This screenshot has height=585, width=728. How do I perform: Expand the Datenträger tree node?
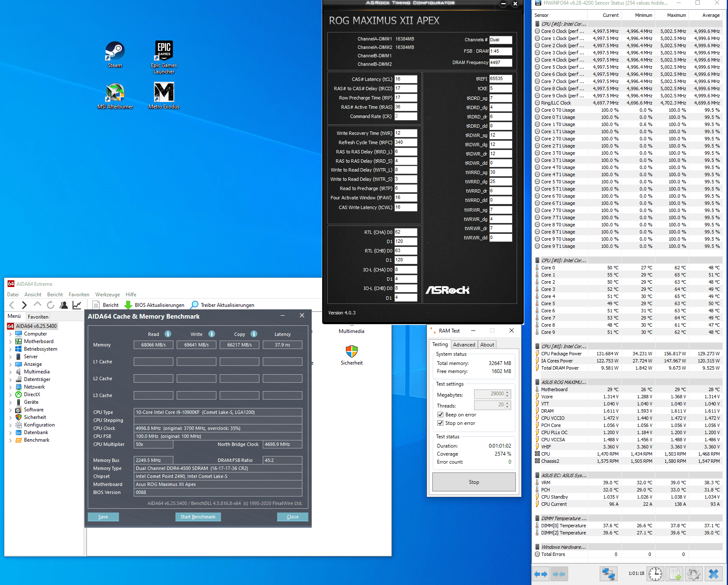click(11, 379)
